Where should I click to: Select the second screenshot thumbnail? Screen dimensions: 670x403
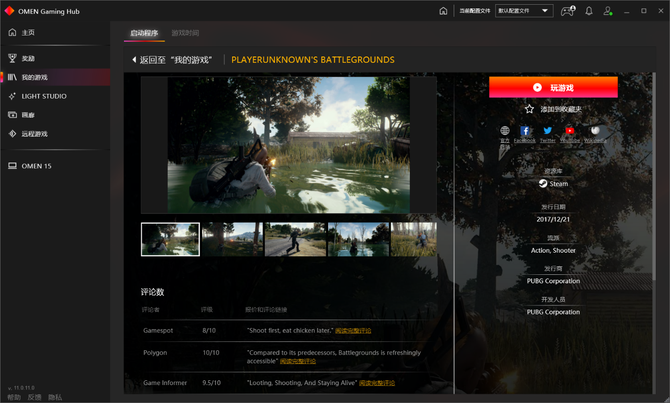(232, 239)
